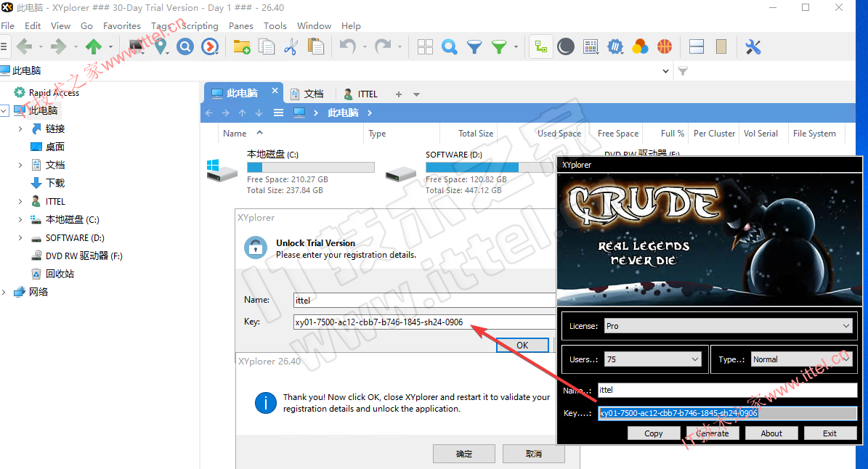868x469 pixels.
Task: Cut selection with the scissors toolbar icon
Action: [289, 46]
